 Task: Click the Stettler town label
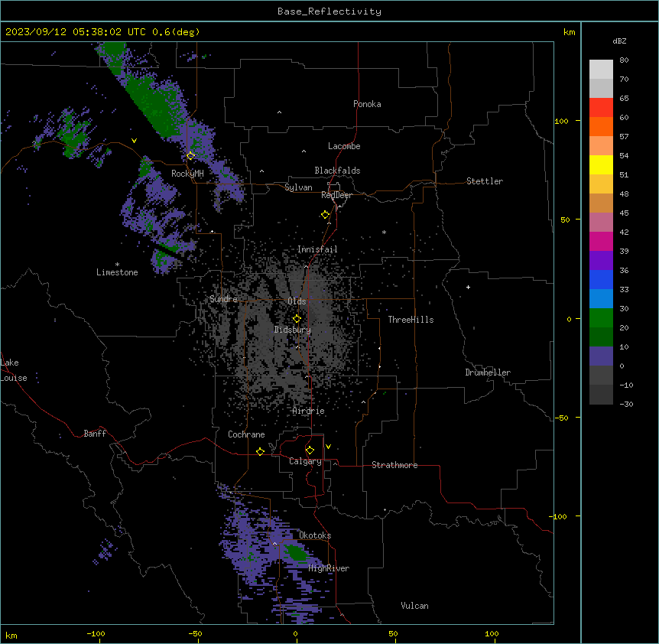[x=485, y=181]
